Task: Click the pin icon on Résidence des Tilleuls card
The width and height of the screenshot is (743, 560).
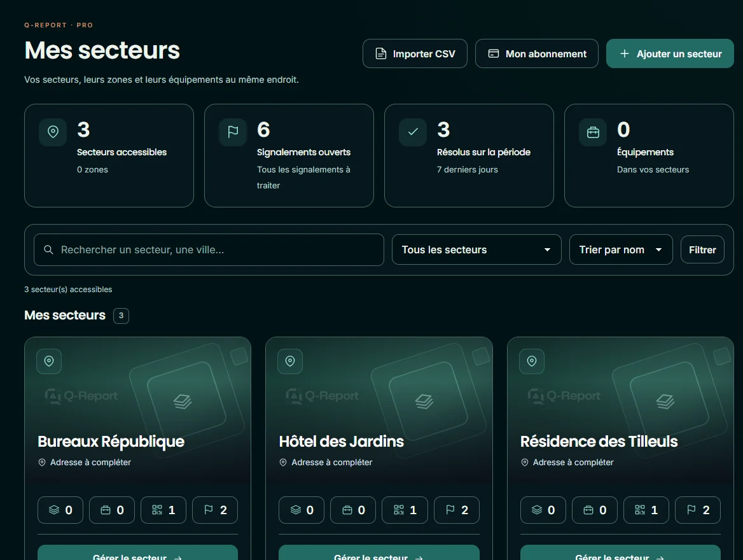Action: tap(532, 361)
